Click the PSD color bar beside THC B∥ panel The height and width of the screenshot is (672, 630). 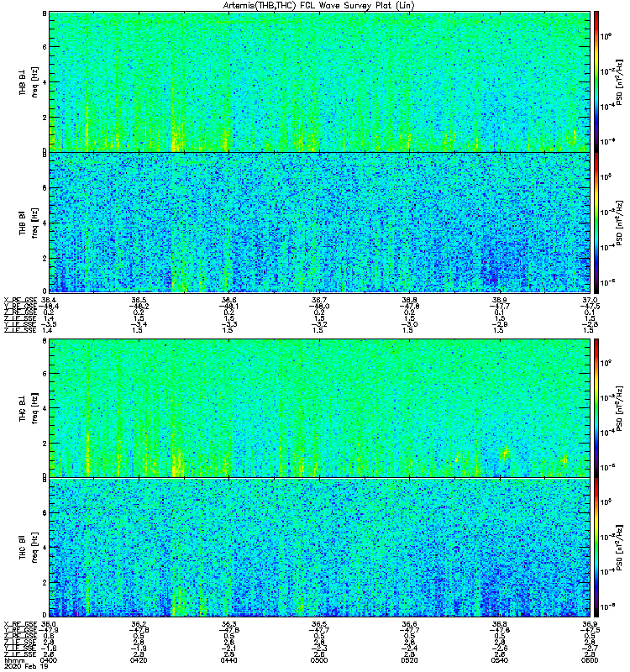coord(596,548)
